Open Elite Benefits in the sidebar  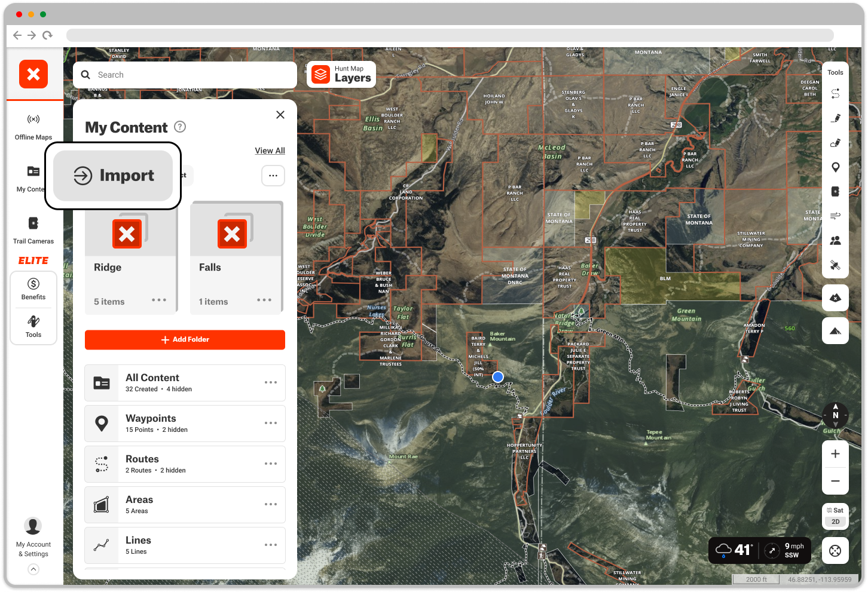[33, 289]
